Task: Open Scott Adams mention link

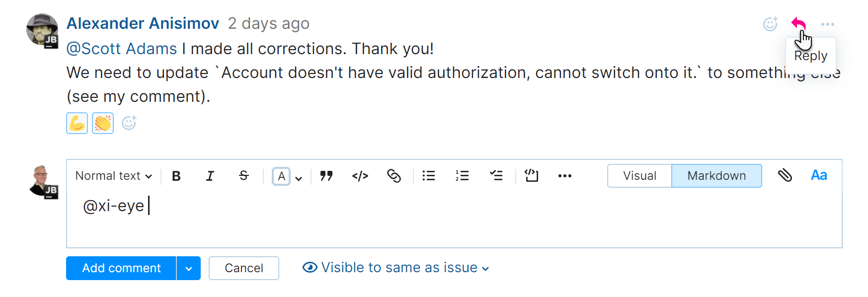Action: 121,48
